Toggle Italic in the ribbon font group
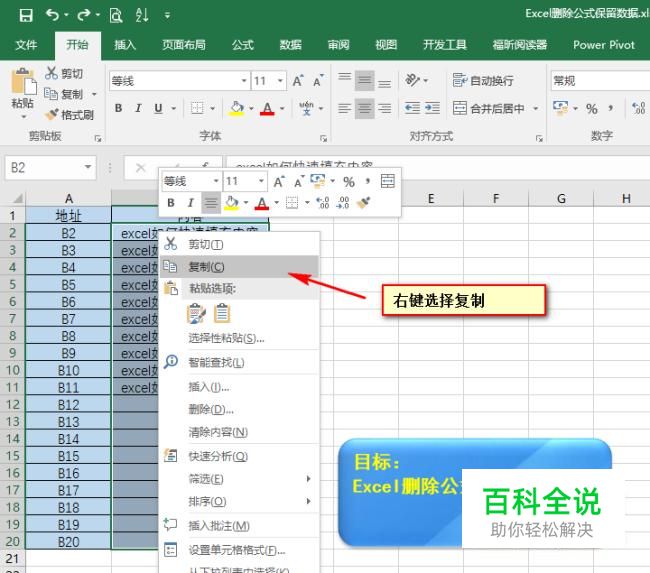This screenshot has height=573, width=650. 138,108
